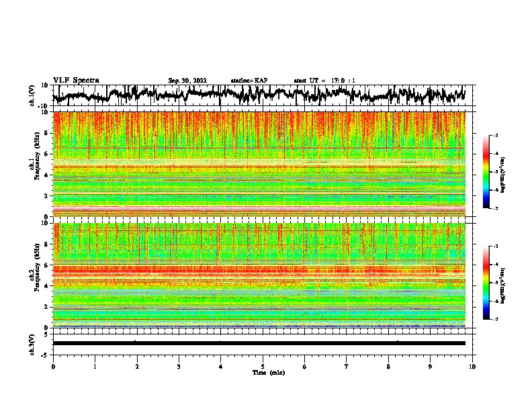Click the '-7' label on the ch.2 color bar
Image resolution: width=532 pixels, height=411 pixels.
click(x=496, y=320)
